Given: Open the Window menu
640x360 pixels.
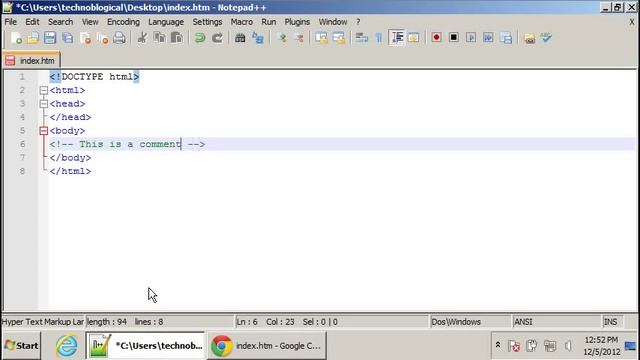Looking at the screenshot, I should pyautogui.click(x=333, y=22).
